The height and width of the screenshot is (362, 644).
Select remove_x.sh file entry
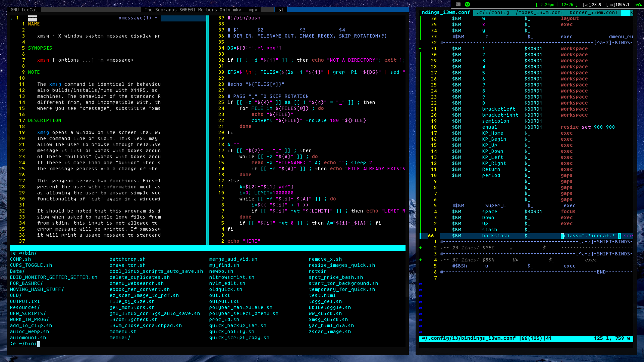point(325,259)
